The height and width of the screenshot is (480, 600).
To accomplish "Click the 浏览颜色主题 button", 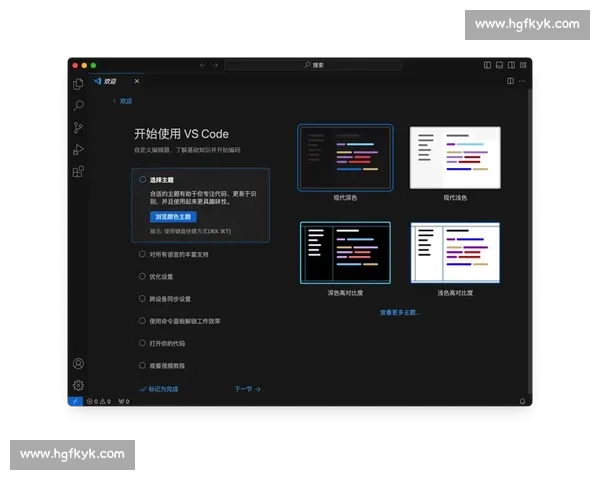I will [173, 217].
